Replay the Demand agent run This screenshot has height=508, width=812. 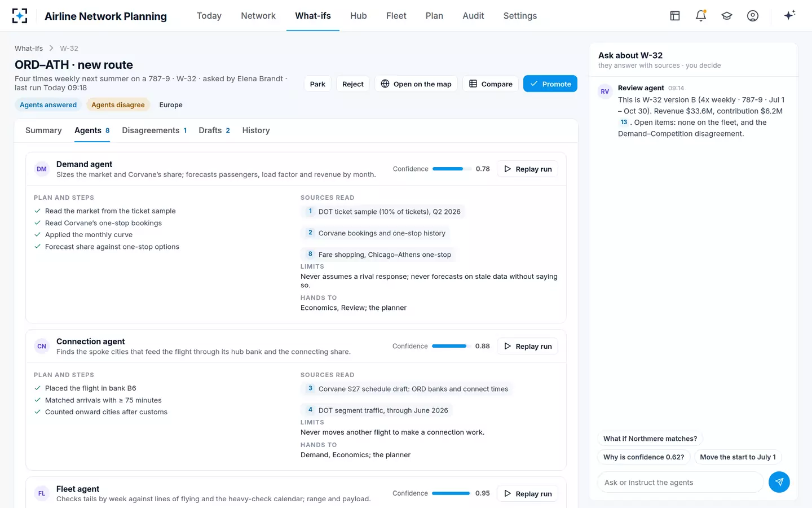(528, 169)
